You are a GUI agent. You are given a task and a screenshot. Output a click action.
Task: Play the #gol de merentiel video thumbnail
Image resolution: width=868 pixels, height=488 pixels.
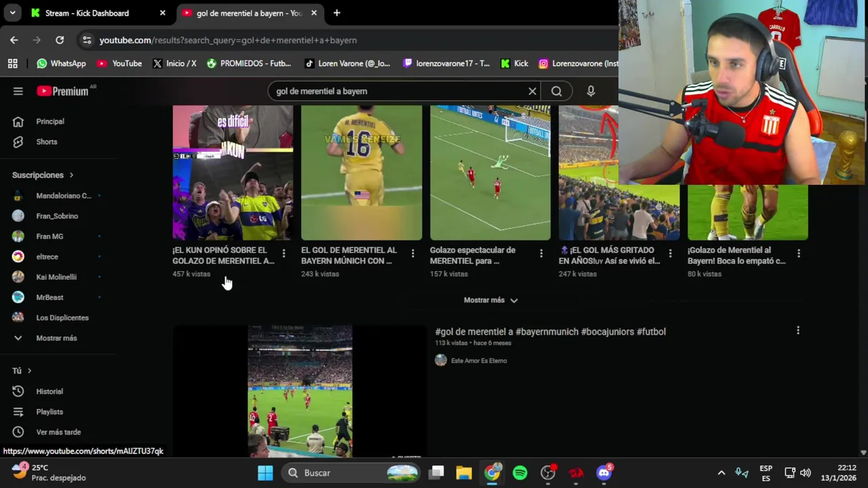click(x=300, y=391)
